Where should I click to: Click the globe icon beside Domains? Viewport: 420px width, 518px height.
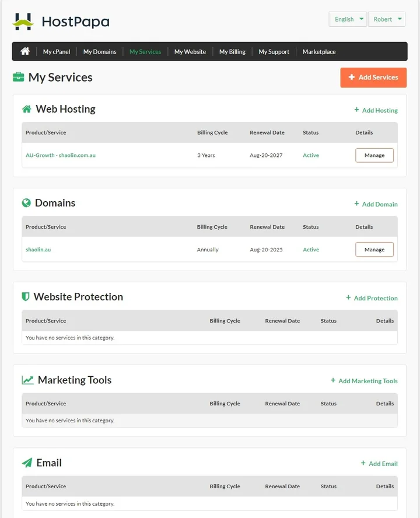pos(26,203)
